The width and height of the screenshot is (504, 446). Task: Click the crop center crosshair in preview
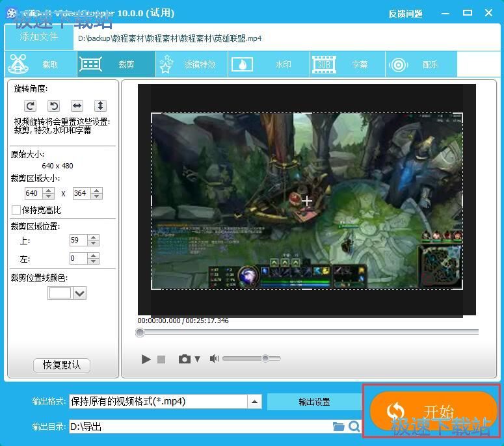coord(307,201)
